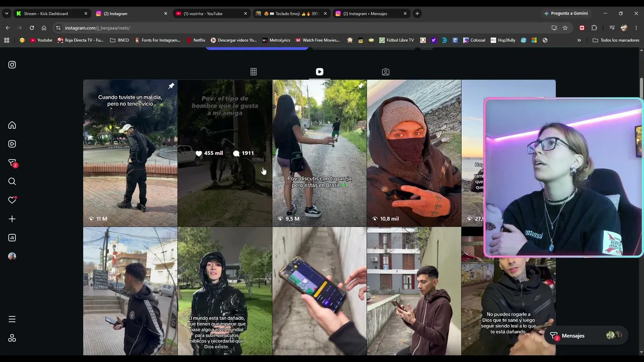Open the Chrome three-dot menu

click(636, 28)
